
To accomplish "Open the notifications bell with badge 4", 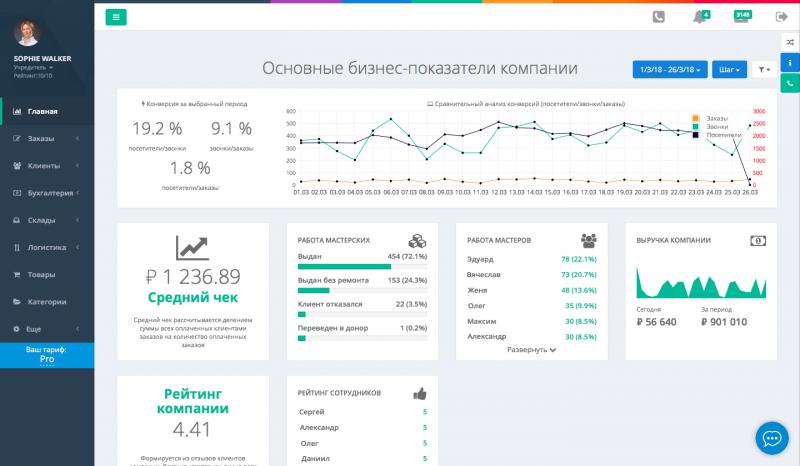I will [x=699, y=16].
